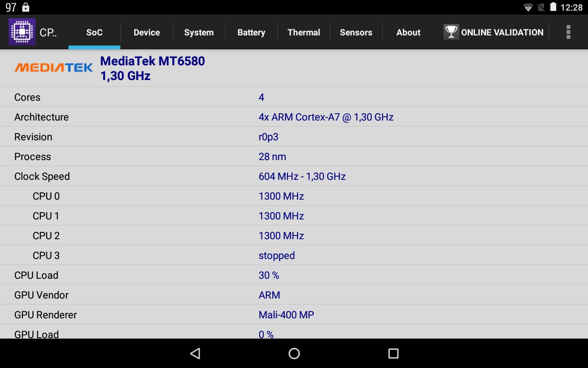Tap the trophy validation icon

[451, 32]
